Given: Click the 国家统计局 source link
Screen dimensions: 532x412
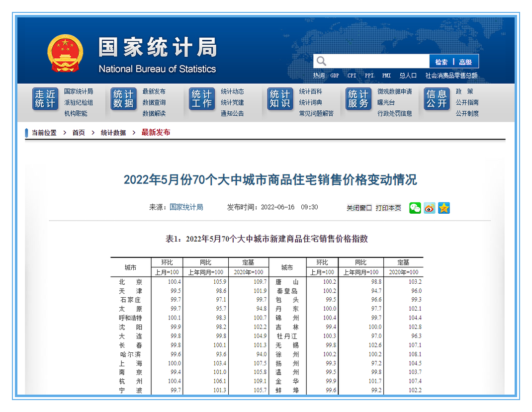Looking at the screenshot, I should (186, 207).
